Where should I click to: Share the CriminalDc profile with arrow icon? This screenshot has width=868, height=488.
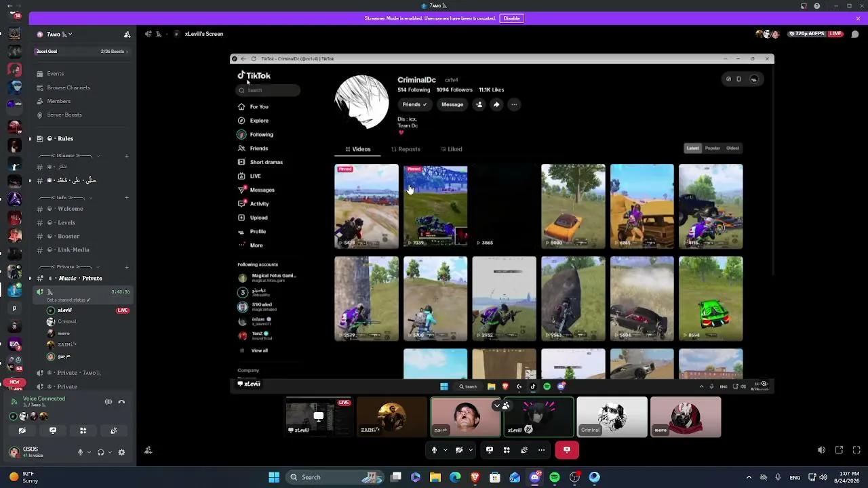(496, 104)
